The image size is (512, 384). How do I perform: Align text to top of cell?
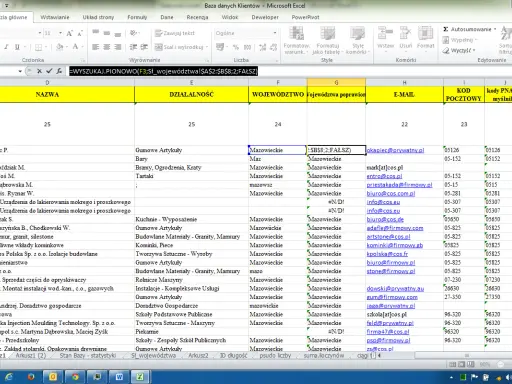pyautogui.click(x=96, y=33)
